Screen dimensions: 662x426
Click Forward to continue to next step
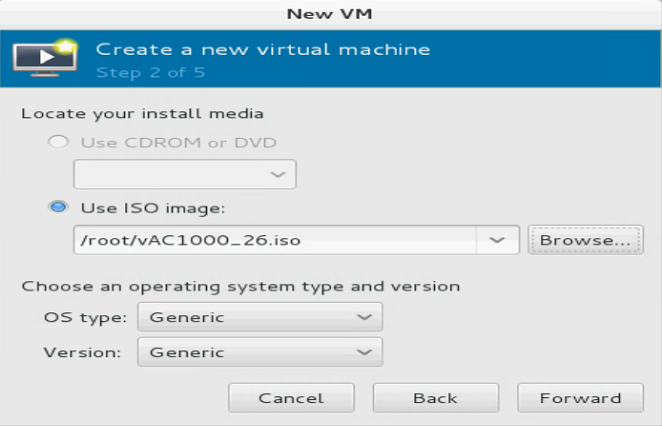point(581,398)
